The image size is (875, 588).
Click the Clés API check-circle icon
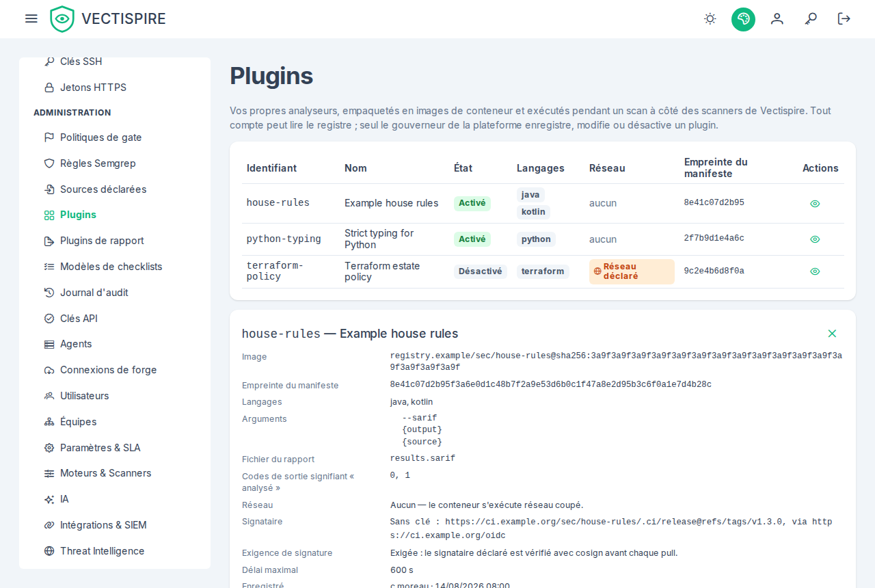tap(49, 319)
